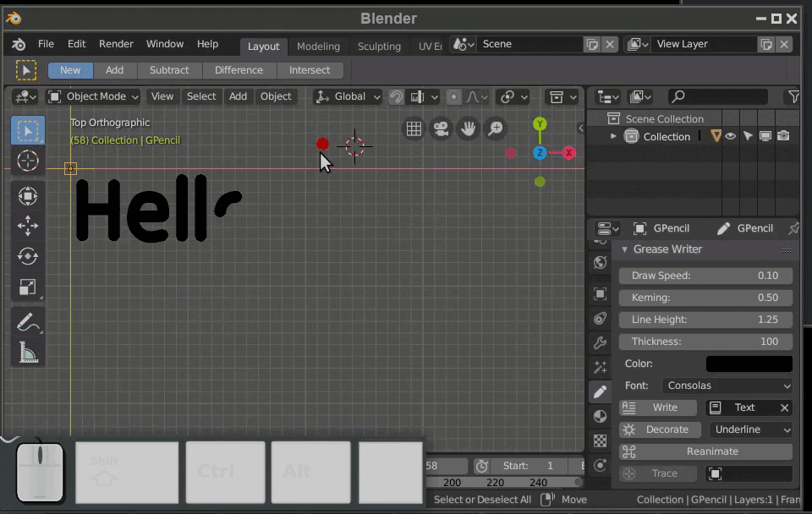
Task: Toggle Collection viewport monitor icon
Action: [x=765, y=136]
